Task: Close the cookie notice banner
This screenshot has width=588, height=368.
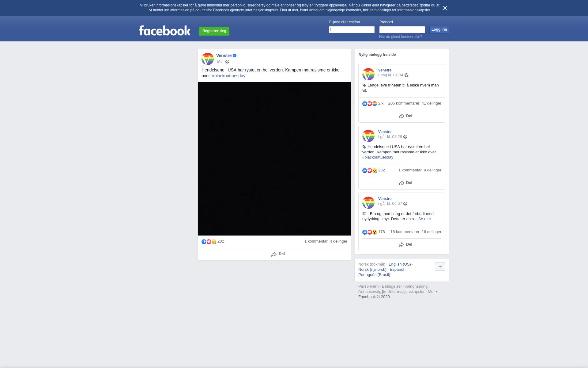Action: [445, 8]
